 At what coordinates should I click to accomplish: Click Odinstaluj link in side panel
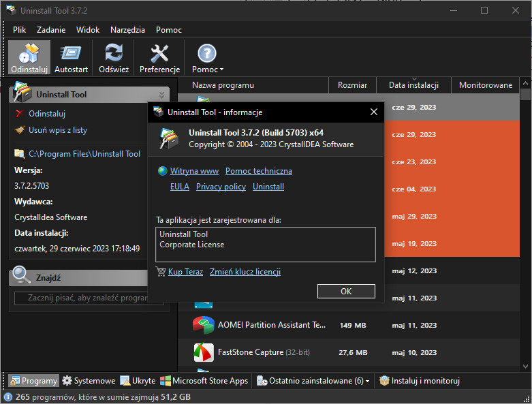tap(47, 114)
